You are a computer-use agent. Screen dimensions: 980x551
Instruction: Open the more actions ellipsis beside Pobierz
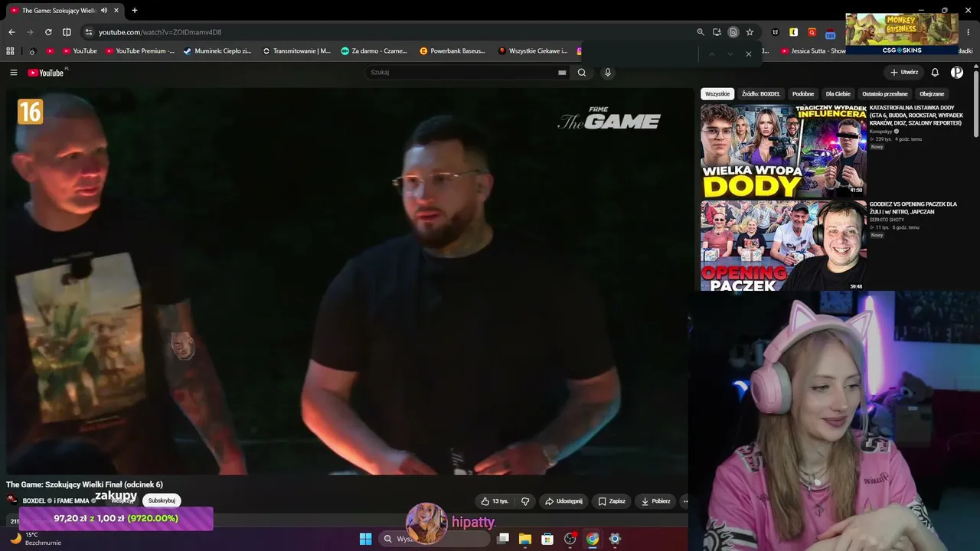click(x=685, y=501)
